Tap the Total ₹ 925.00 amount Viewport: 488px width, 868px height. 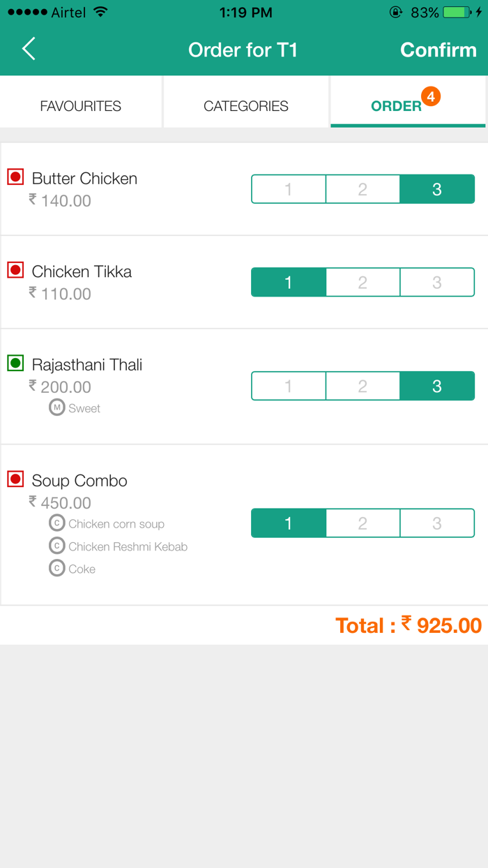coord(408,625)
